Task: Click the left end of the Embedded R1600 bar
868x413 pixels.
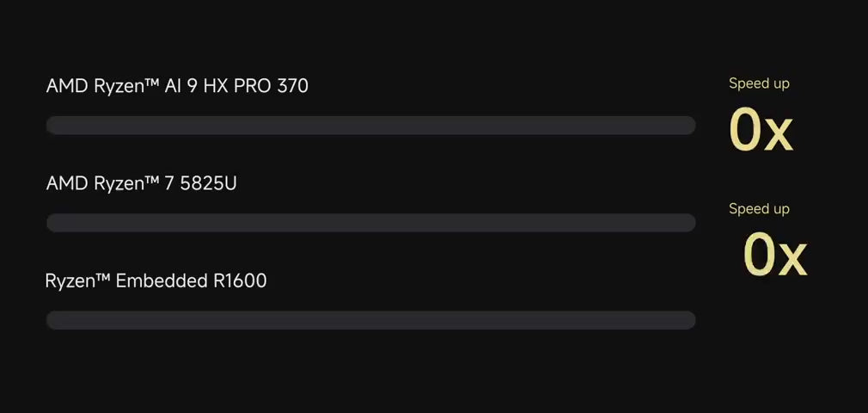Action: (x=53, y=320)
